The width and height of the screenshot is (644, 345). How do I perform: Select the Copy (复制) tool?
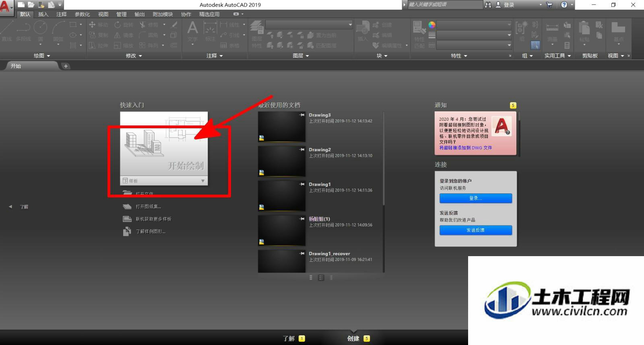click(98, 35)
